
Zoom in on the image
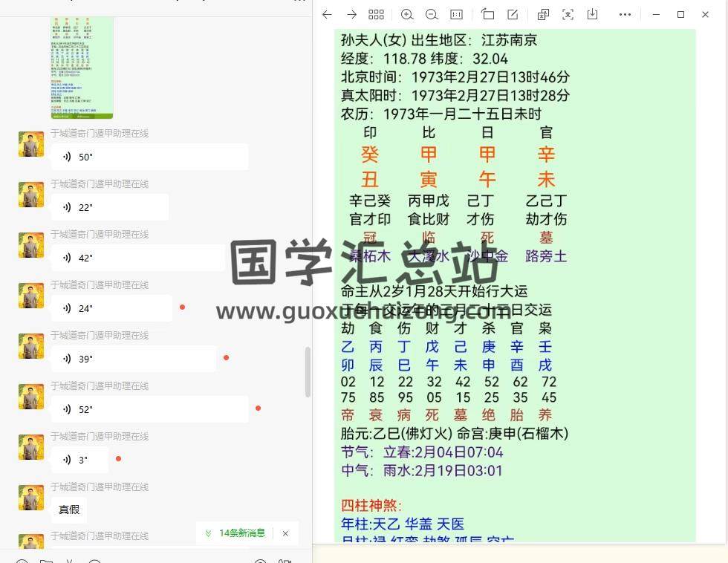click(407, 15)
